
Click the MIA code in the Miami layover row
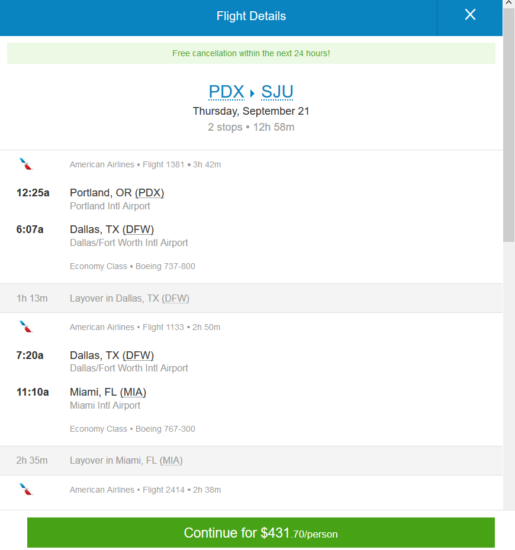pos(171,461)
